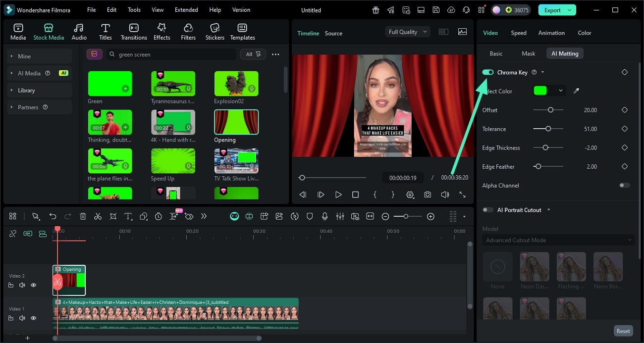The width and height of the screenshot is (644, 343).
Task: Split the clip with the scissors tool
Action: (97, 216)
